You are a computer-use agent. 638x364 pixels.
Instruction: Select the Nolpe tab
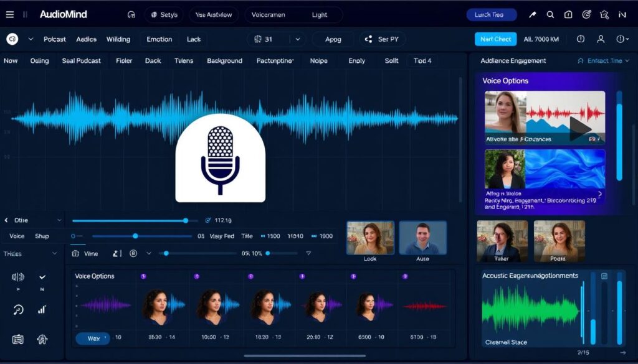click(318, 61)
